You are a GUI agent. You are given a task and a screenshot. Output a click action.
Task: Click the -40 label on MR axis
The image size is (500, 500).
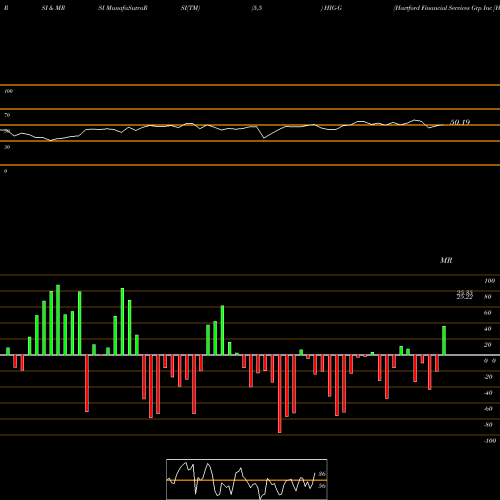[488, 393]
